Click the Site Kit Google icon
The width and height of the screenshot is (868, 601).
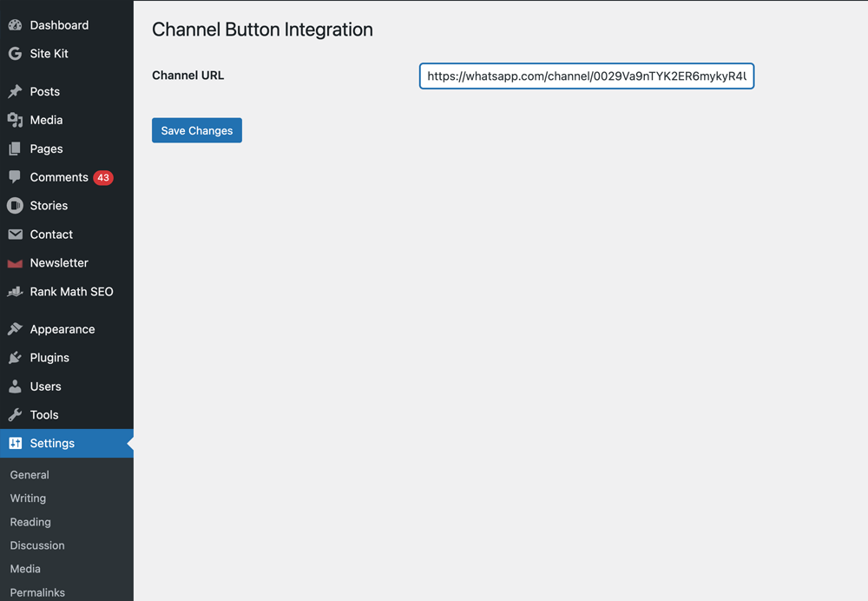[x=15, y=54]
